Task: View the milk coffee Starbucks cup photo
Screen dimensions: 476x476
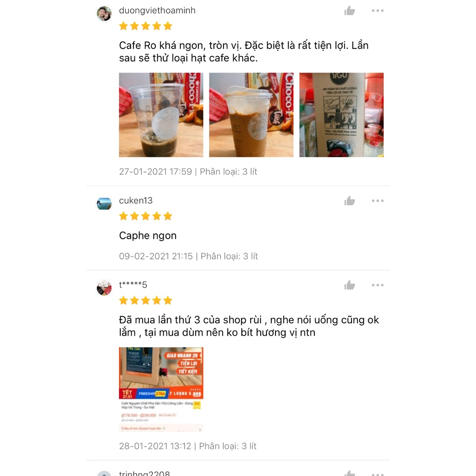Action: (251, 115)
